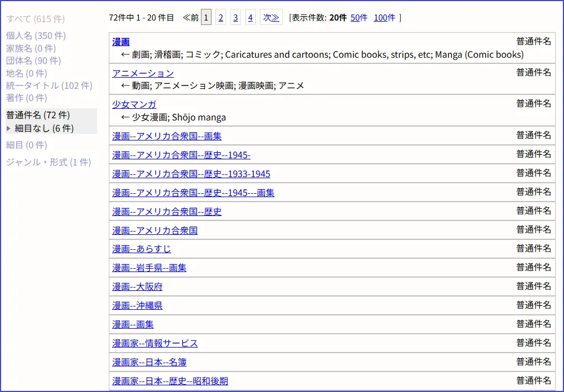This screenshot has width=564, height=392.
Task: Show 100件 results per page
Action: click(x=384, y=18)
